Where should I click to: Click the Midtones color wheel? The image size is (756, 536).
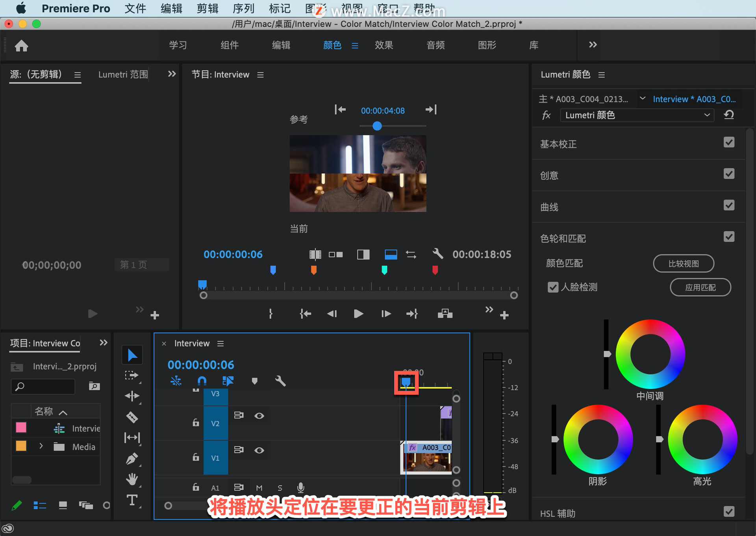click(650, 354)
